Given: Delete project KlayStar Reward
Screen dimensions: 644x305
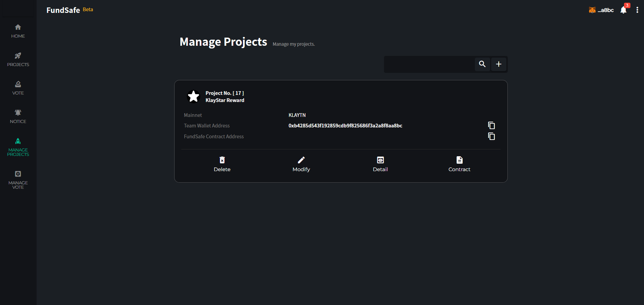Looking at the screenshot, I should pos(222,164).
